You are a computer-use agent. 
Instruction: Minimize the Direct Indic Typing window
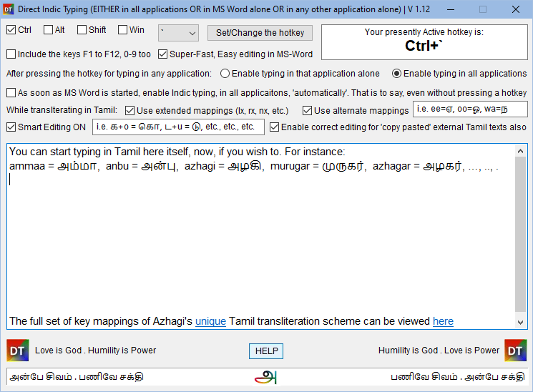click(x=451, y=9)
